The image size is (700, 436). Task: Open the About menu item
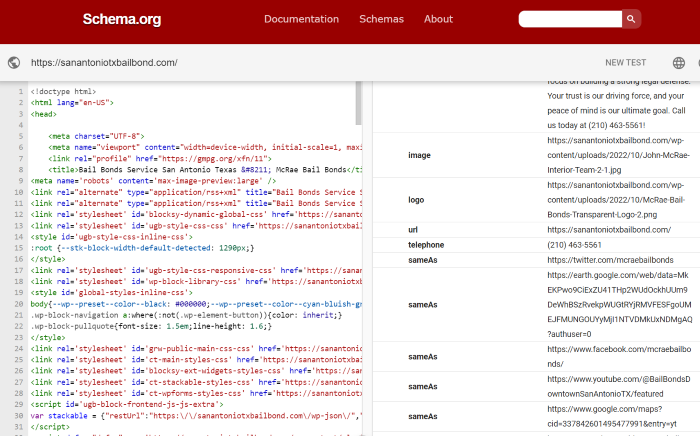(438, 19)
